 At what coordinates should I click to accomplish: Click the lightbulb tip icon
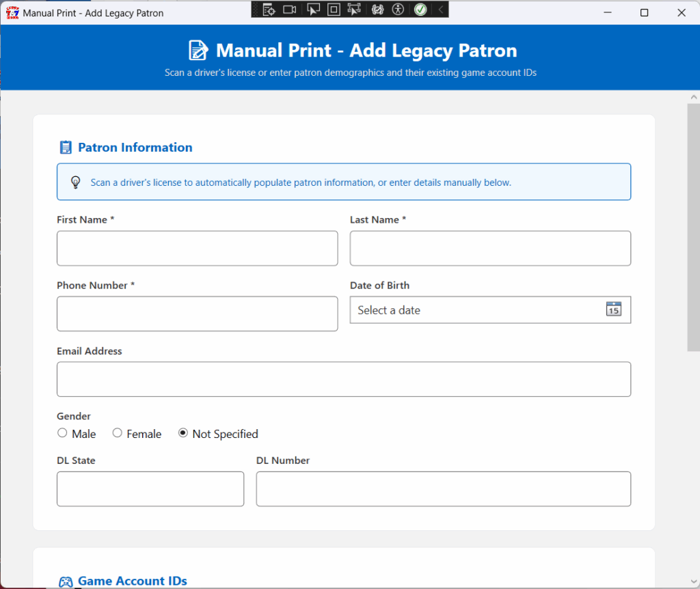tap(75, 182)
